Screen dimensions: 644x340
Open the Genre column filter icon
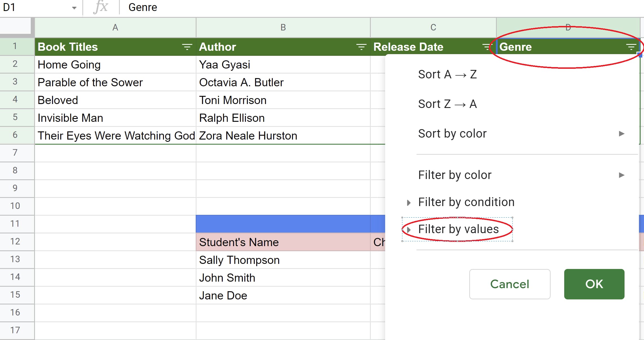click(631, 47)
